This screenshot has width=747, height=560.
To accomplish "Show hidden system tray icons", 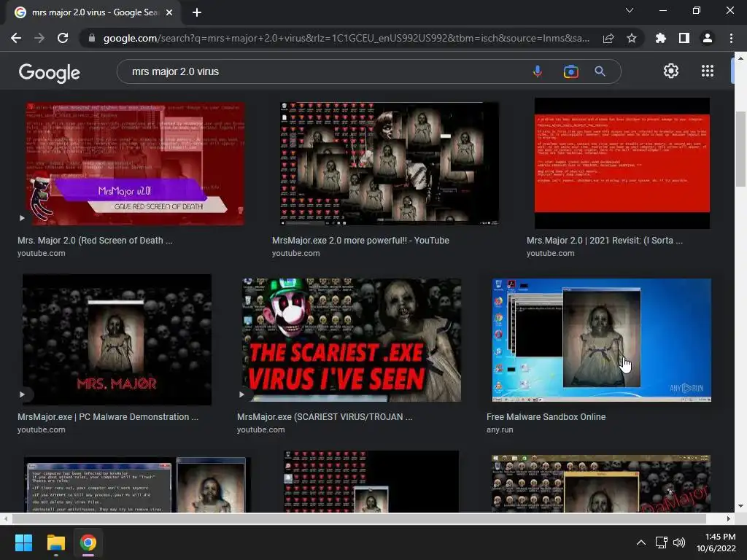I will tap(641, 542).
